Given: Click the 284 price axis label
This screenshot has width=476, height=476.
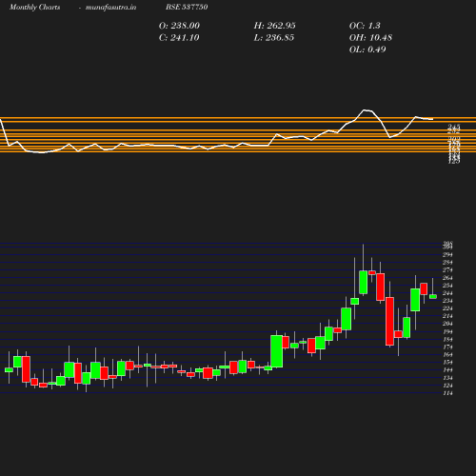Looking at the screenshot, I should [x=447, y=263].
